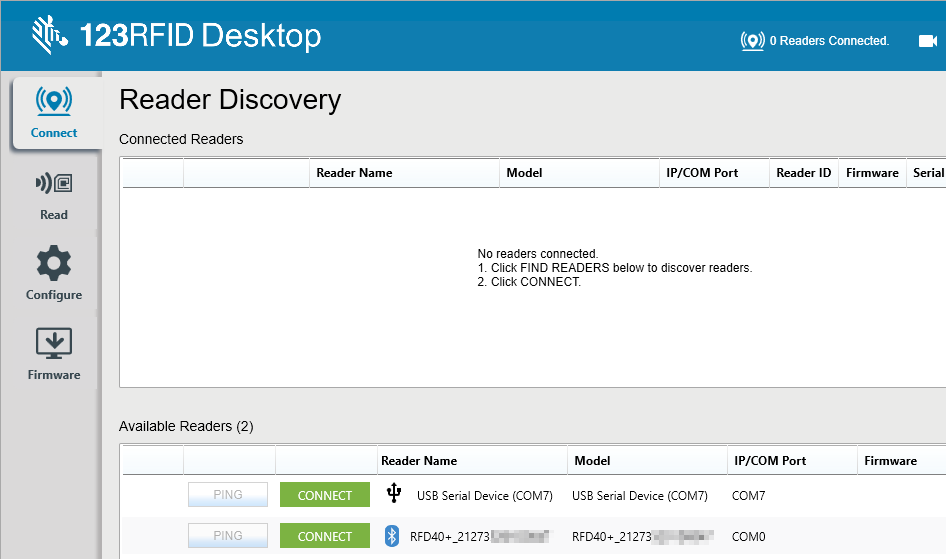The height and width of the screenshot is (559, 946).
Task: Click Firmware header in Available Readers table
Action: 890,461
